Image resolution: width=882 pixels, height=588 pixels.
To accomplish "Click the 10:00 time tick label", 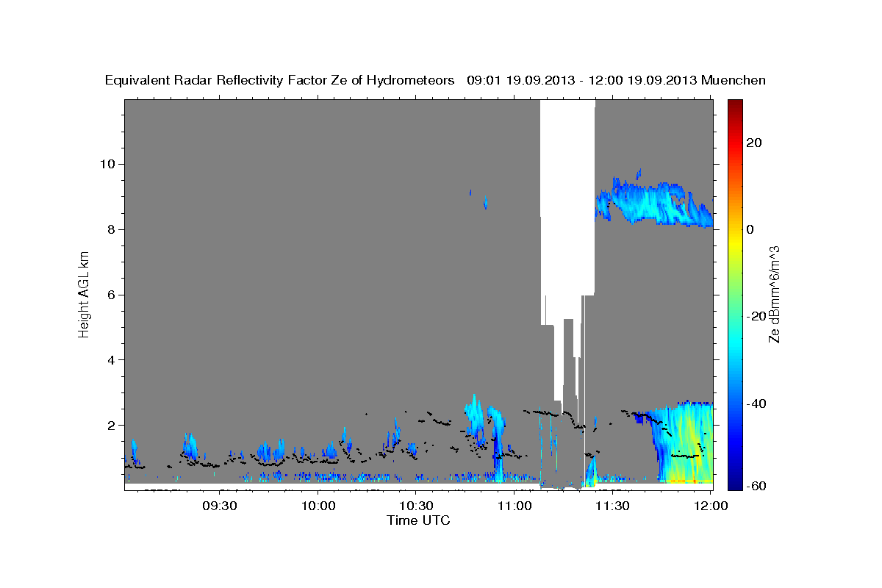I will click(x=318, y=506).
